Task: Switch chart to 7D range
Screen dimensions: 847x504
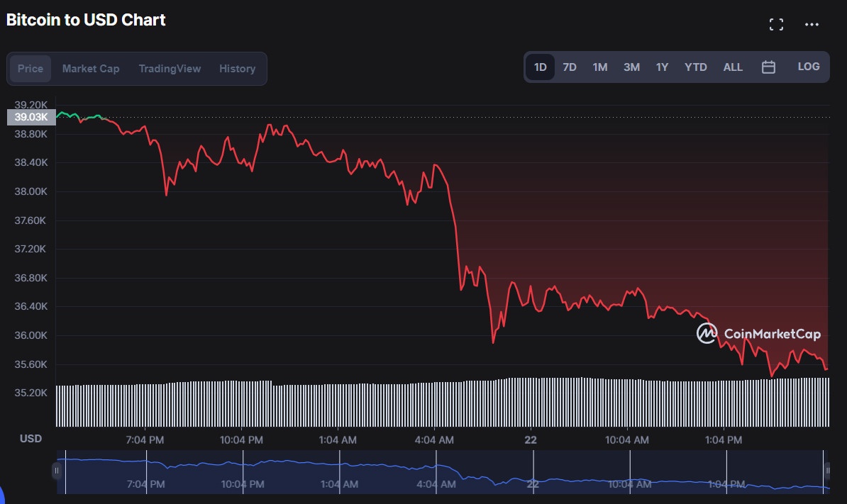Action: [x=569, y=67]
